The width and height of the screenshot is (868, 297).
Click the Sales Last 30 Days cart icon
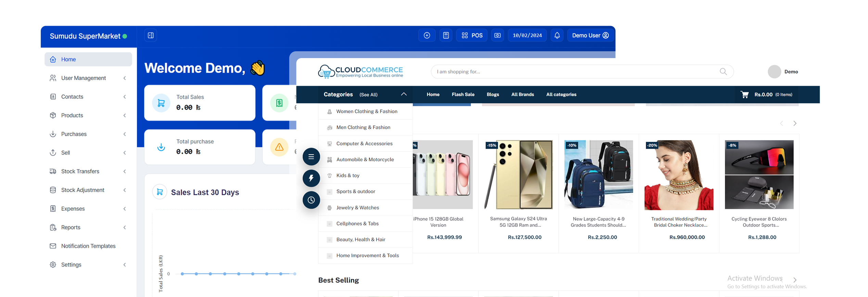click(x=159, y=192)
